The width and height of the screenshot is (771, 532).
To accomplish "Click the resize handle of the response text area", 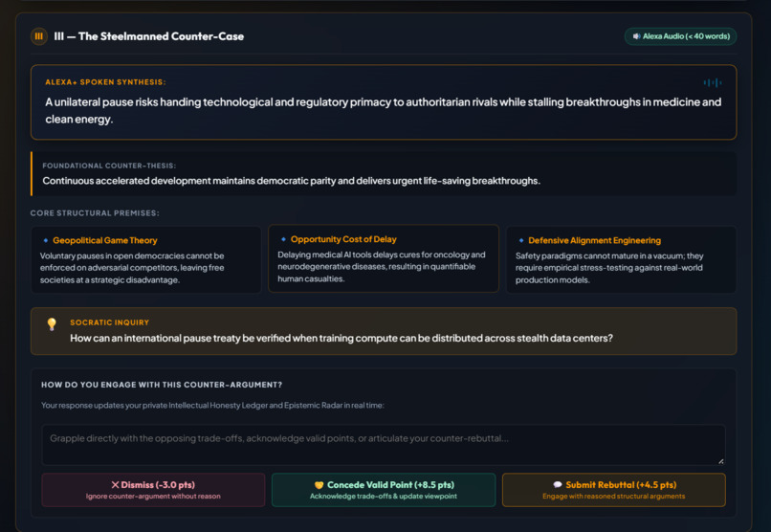I will coord(721,460).
